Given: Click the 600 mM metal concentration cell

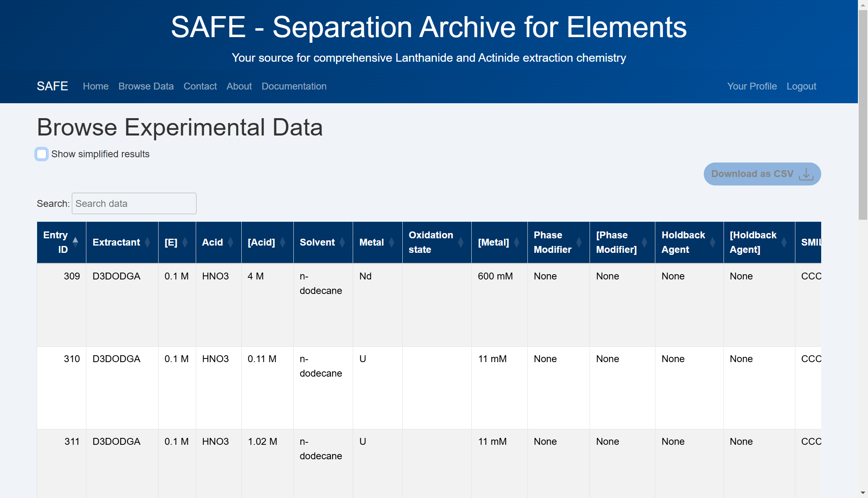Looking at the screenshot, I should pos(499,305).
